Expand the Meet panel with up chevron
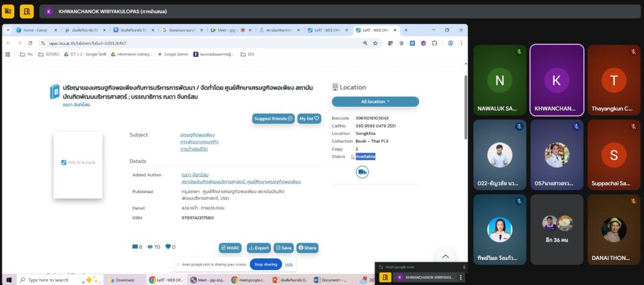 [445, 256]
